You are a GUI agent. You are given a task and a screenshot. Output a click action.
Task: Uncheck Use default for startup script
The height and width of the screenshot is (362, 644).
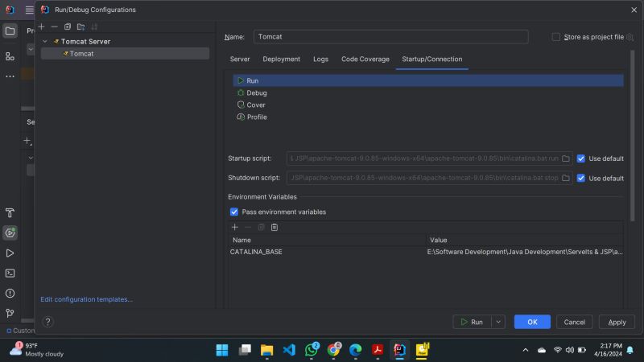pos(580,158)
